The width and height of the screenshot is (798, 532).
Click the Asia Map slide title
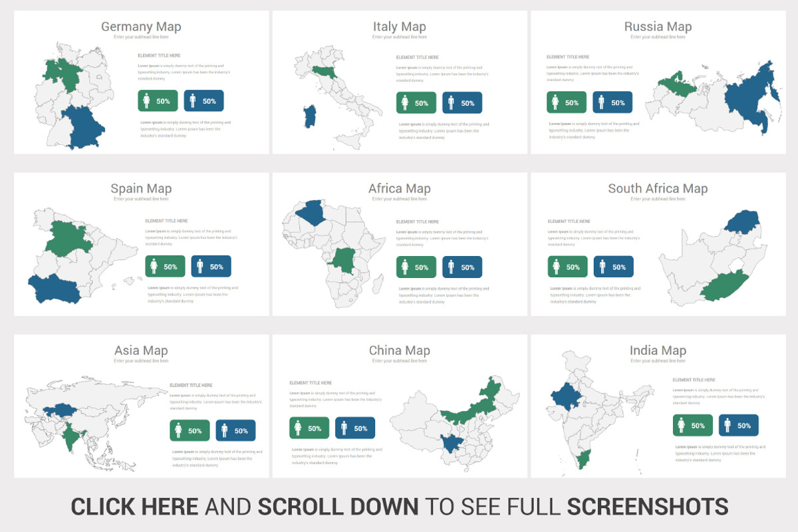click(x=141, y=350)
